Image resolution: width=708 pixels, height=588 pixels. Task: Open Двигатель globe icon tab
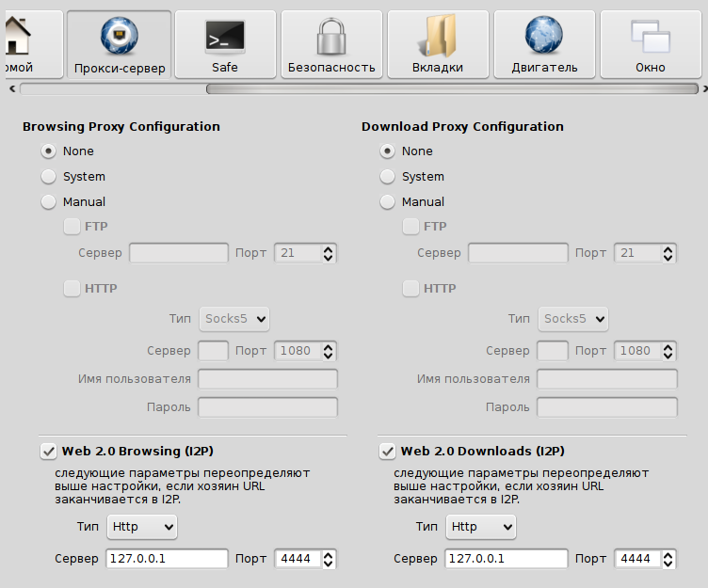pos(544,44)
